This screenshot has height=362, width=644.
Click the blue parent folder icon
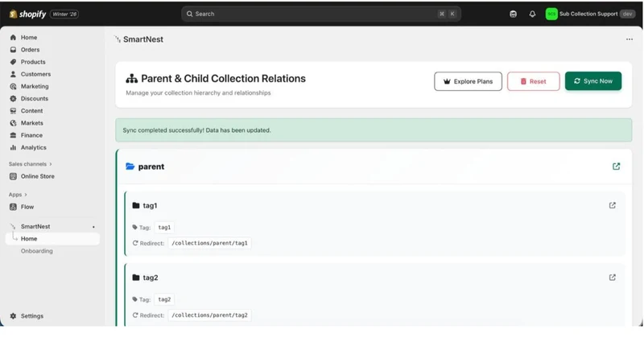tap(130, 167)
